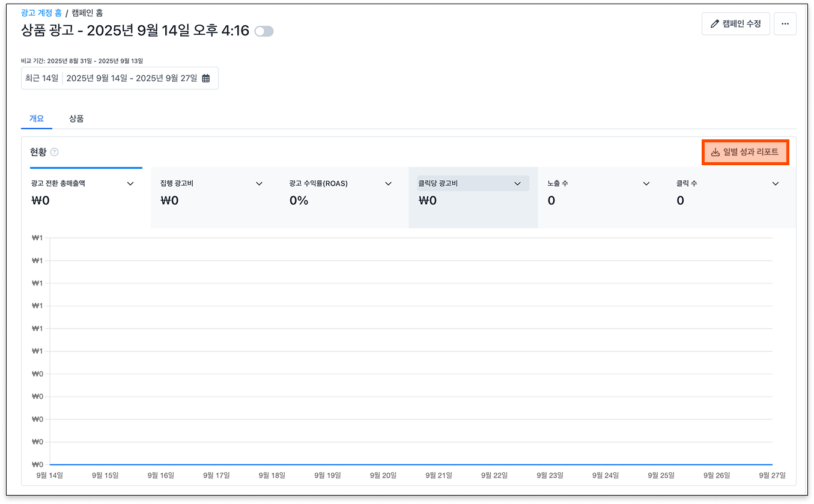The width and height of the screenshot is (814, 504).
Task: Expand the 노출 수 dropdown arrow
Action: (646, 184)
